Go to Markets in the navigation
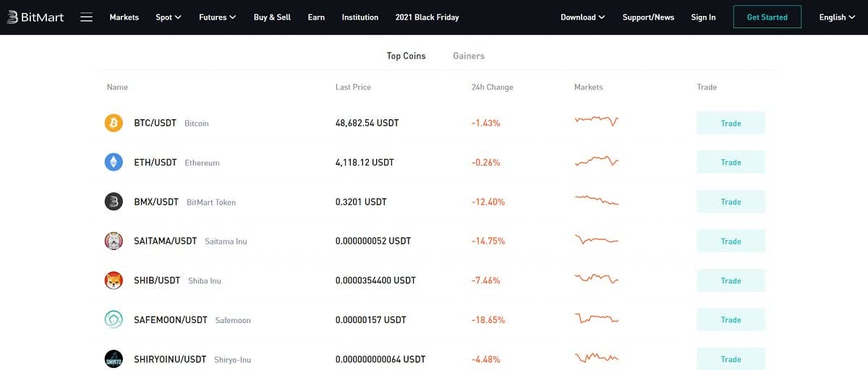This screenshot has height=378, width=868. pos(124,17)
